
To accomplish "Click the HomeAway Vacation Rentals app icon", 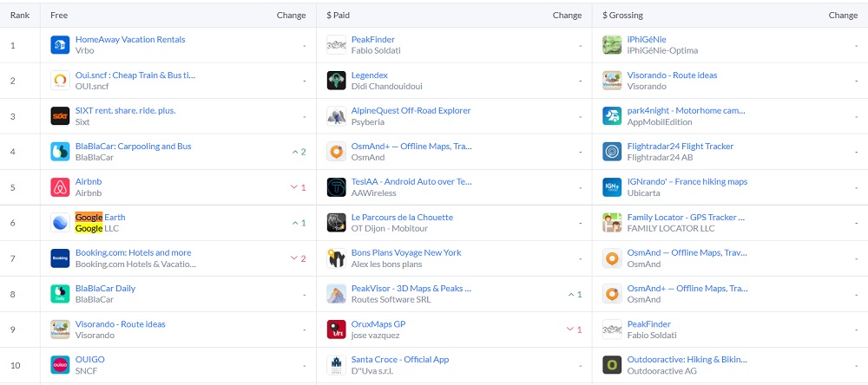I will (60, 45).
